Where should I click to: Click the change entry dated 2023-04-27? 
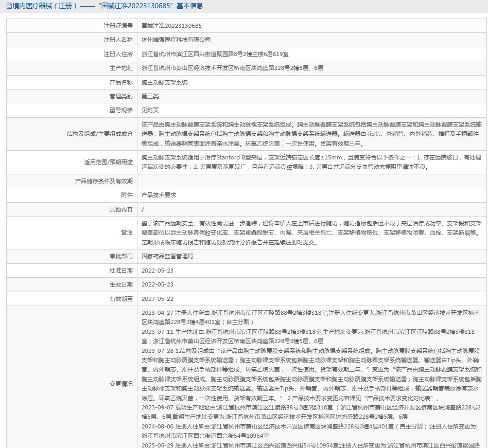[x=310, y=317]
